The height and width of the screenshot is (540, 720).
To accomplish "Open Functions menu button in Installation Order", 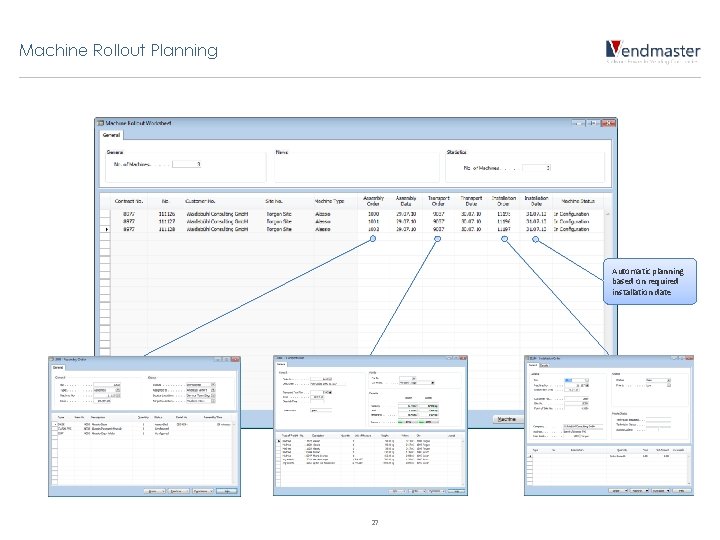I will [x=661, y=491].
